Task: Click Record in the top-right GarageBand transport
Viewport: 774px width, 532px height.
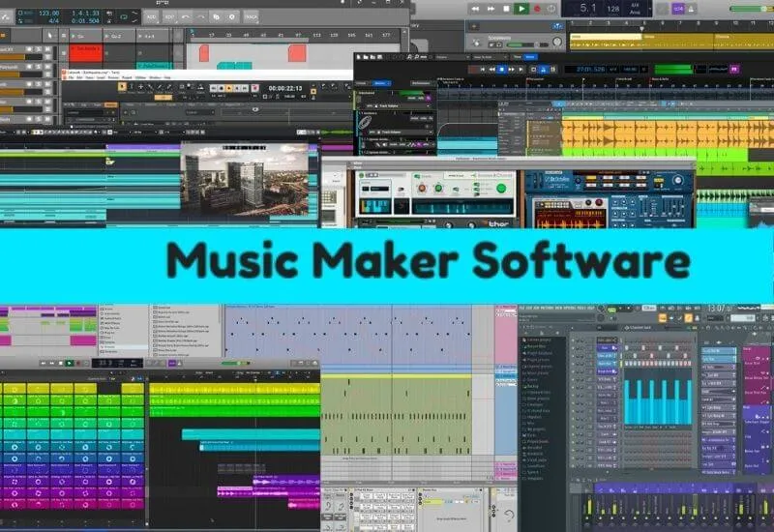Action: pyautogui.click(x=537, y=9)
